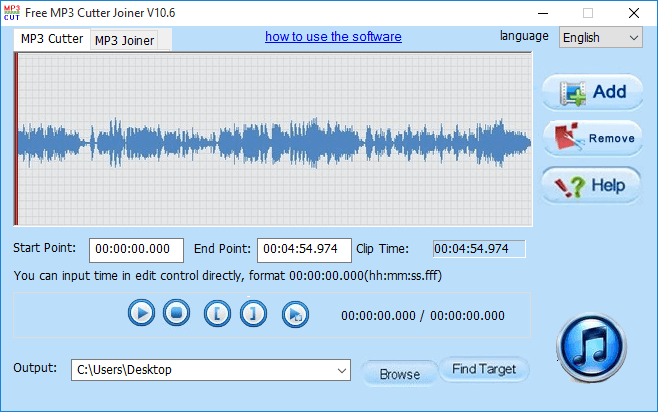
Task: Stop audio playback
Action: pos(176,313)
